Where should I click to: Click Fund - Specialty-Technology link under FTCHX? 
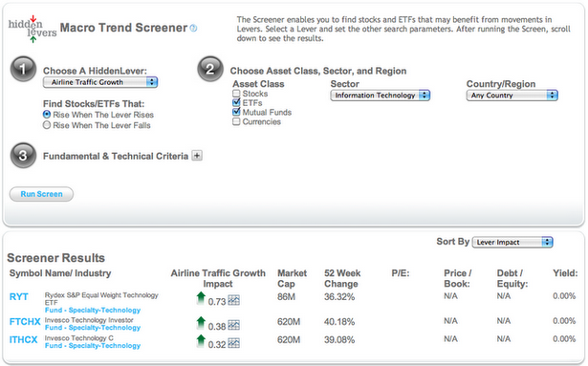[x=93, y=328]
